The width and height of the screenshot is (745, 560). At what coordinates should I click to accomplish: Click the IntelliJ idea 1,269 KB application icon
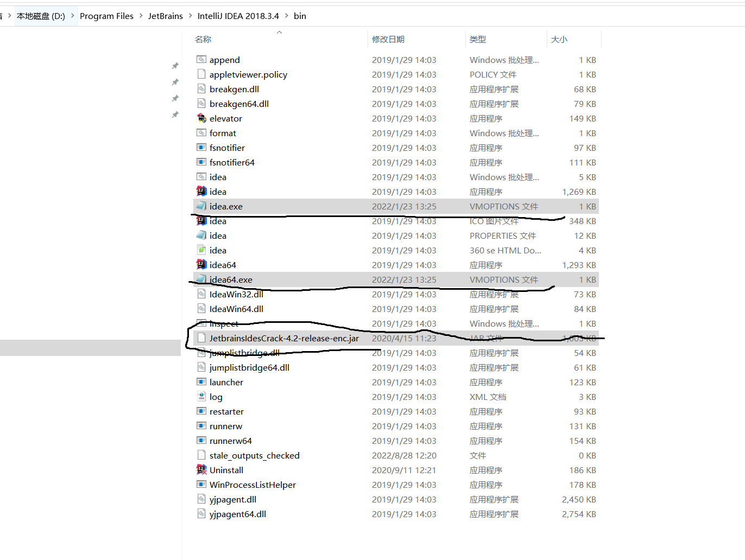pyautogui.click(x=201, y=192)
